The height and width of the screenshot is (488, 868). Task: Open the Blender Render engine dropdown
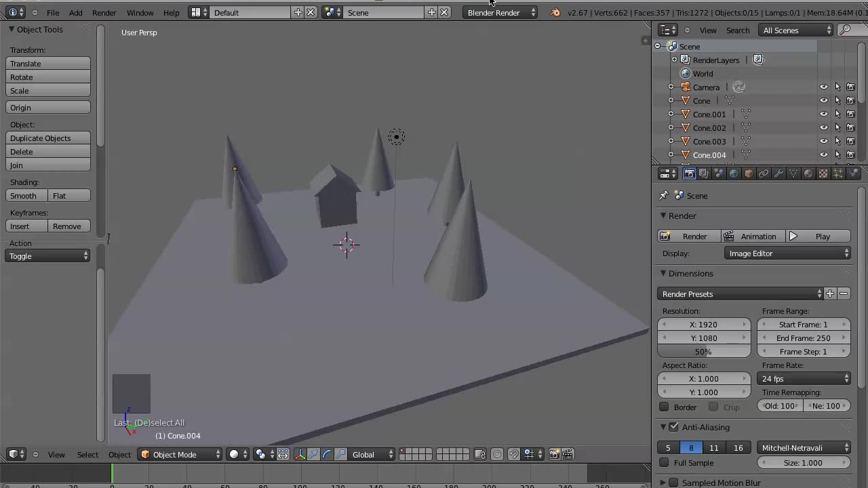[x=500, y=12]
